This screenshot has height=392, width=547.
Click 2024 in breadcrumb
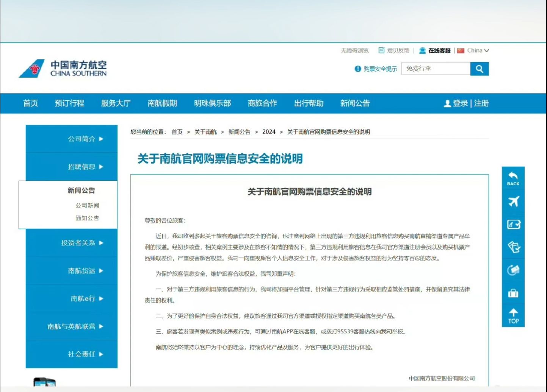tap(269, 132)
